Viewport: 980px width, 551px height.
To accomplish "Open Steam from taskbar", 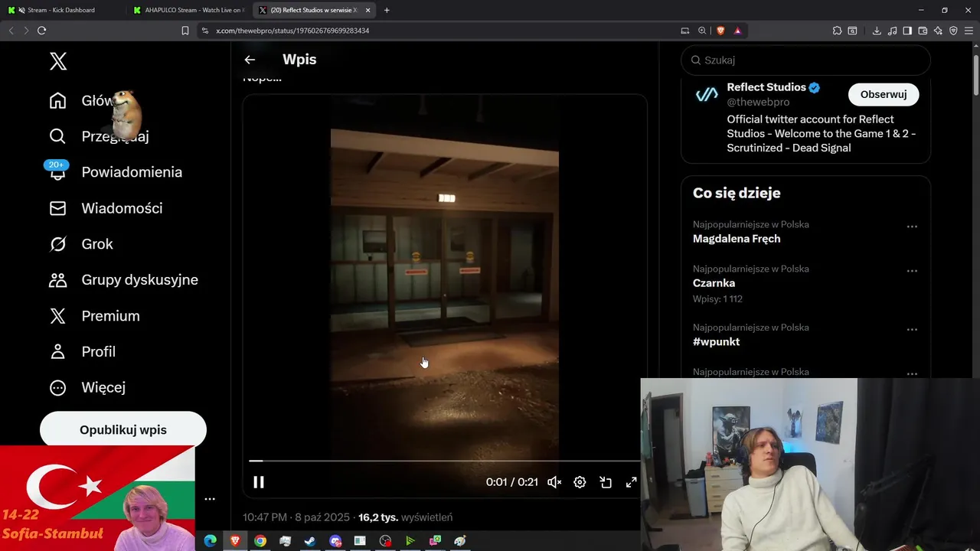I will click(x=310, y=541).
